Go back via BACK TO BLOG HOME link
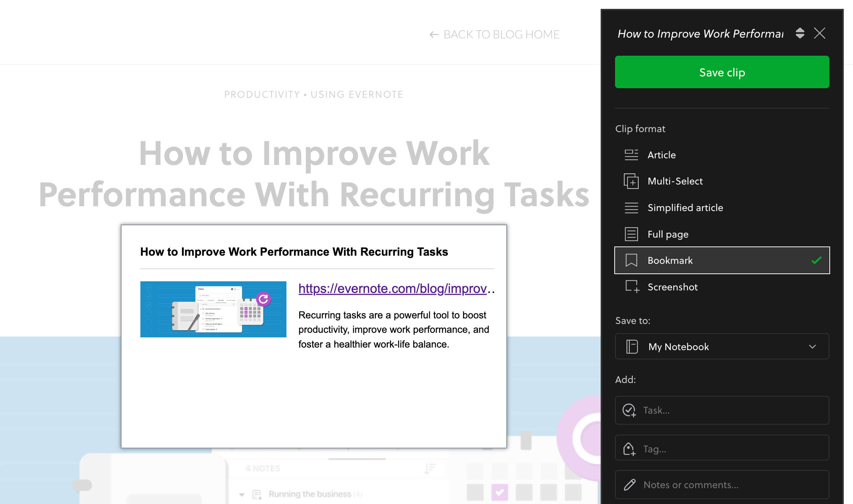853x504 pixels. pos(494,34)
